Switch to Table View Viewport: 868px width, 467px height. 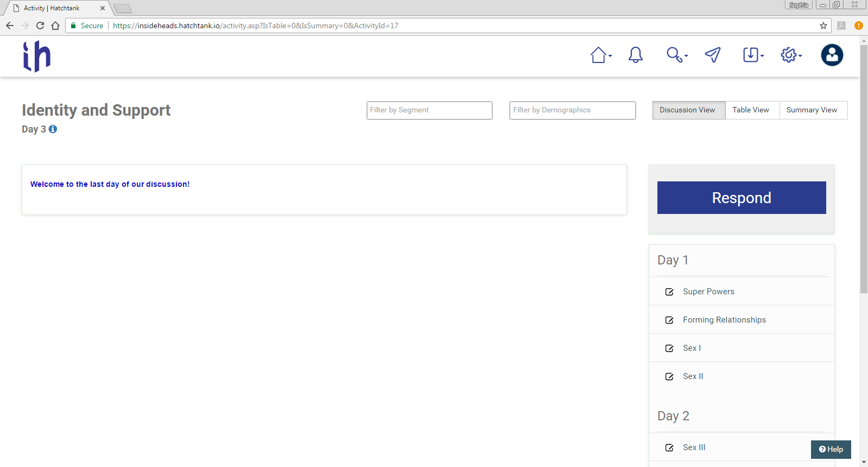pyautogui.click(x=752, y=110)
